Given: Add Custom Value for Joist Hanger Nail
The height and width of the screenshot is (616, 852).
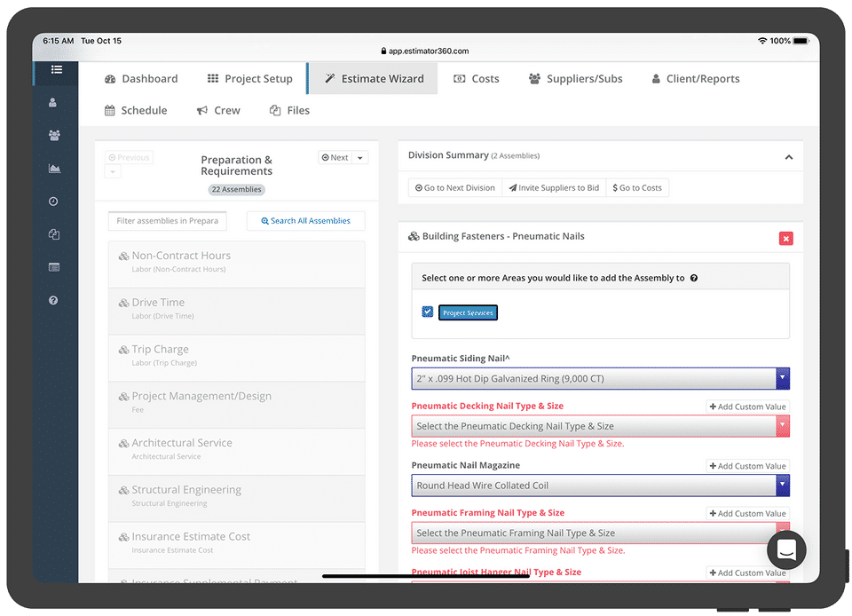Looking at the screenshot, I should tap(747, 573).
